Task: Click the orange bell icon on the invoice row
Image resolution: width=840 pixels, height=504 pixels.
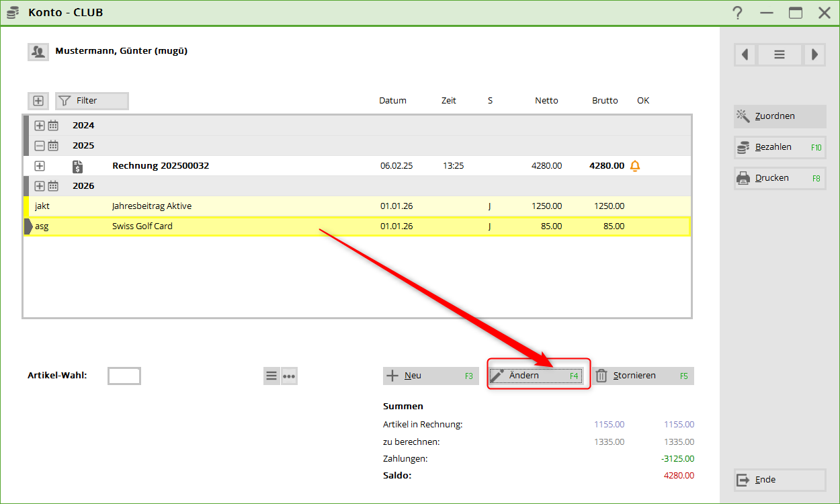Action: tap(635, 166)
